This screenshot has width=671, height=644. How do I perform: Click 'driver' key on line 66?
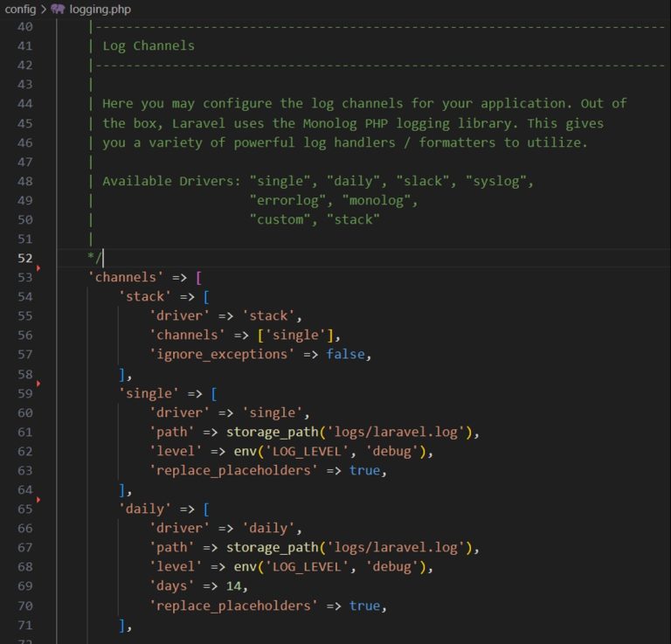[180, 528]
